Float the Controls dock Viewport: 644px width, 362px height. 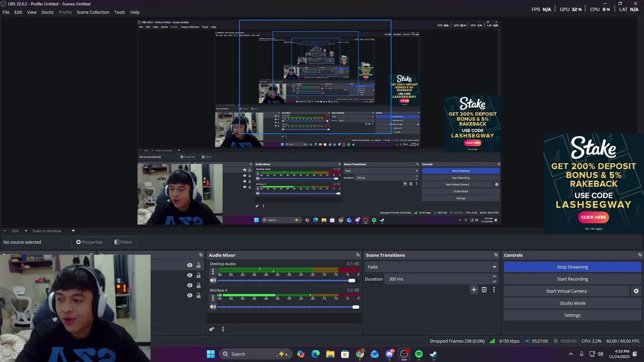639,255
